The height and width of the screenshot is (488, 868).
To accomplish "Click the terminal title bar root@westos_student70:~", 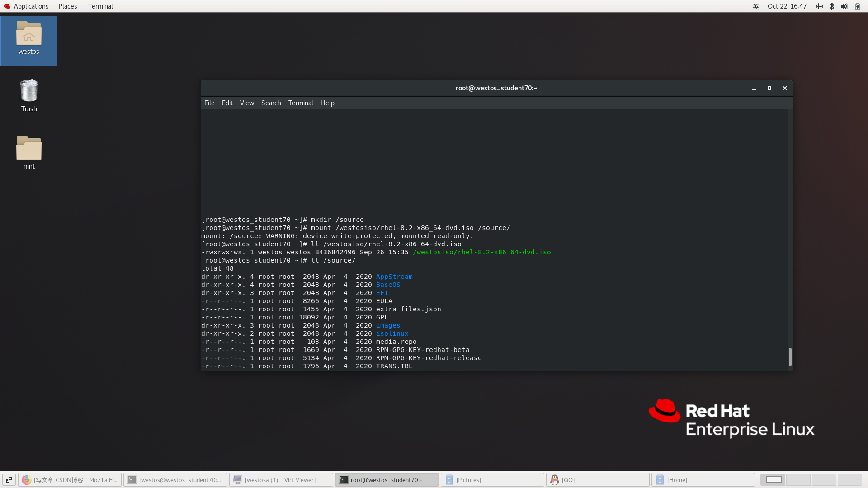I will click(x=496, y=88).
